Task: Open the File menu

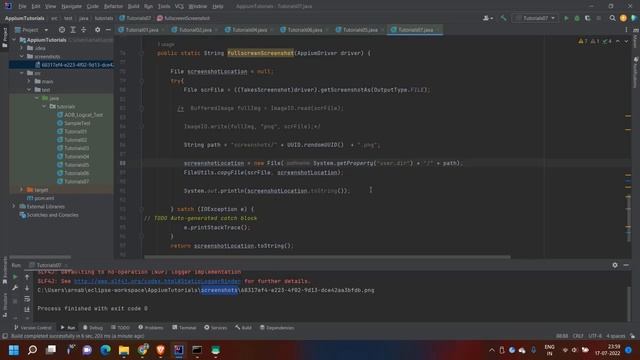Action: [x=22, y=7]
